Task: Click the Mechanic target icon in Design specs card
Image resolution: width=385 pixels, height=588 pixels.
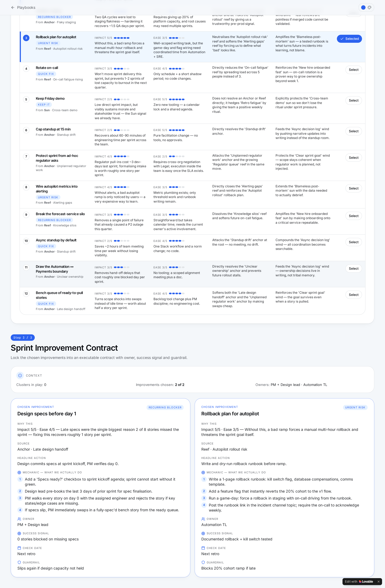Action: point(19,472)
